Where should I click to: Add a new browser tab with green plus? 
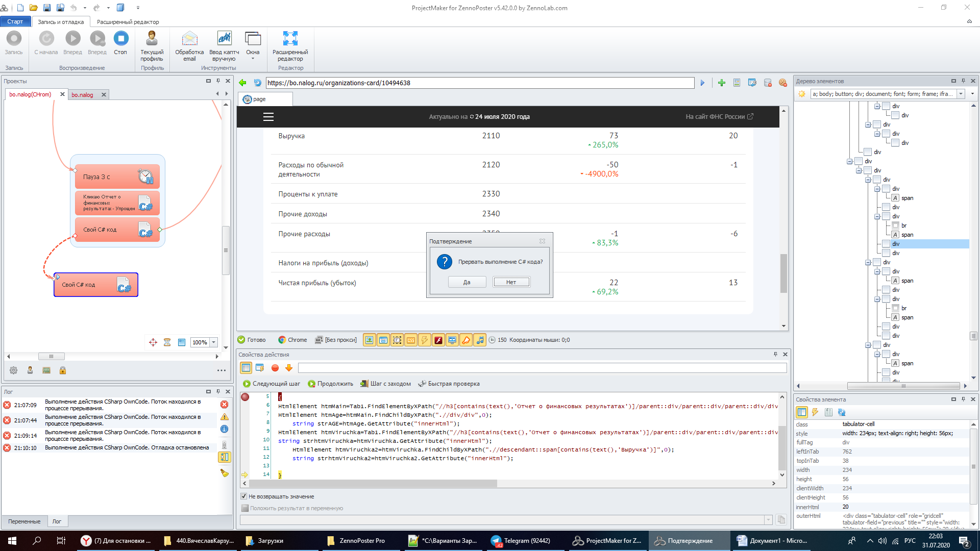pos(721,83)
